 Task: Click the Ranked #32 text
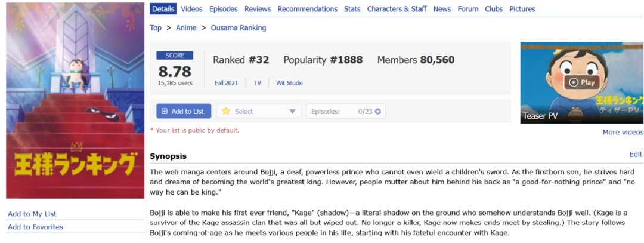pos(241,60)
